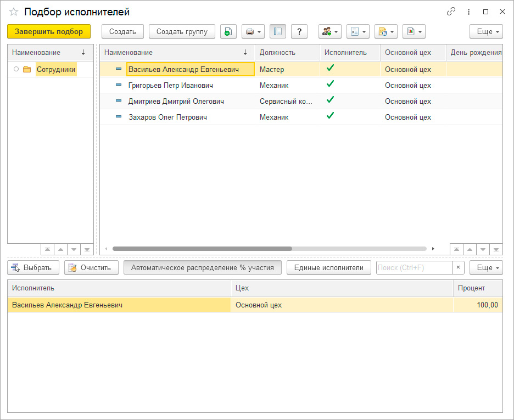Click the Создать button

pos(122,31)
